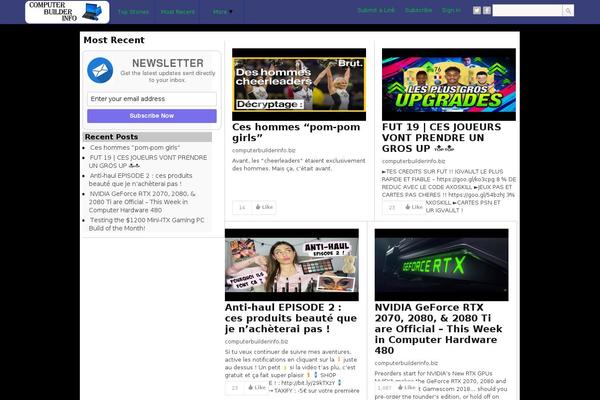This screenshot has width=600, height=400.
Task: Open the Most Recent menu item
Action: [178, 12]
